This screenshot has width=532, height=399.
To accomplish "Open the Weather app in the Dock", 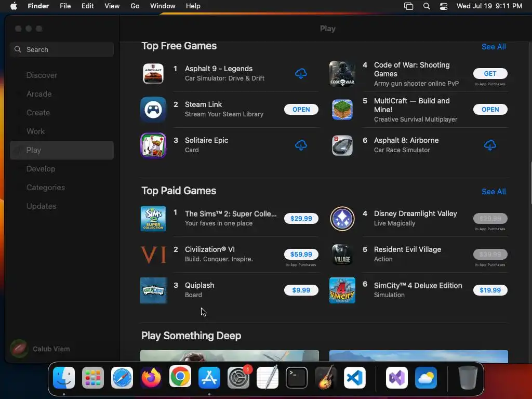I will click(x=426, y=378).
